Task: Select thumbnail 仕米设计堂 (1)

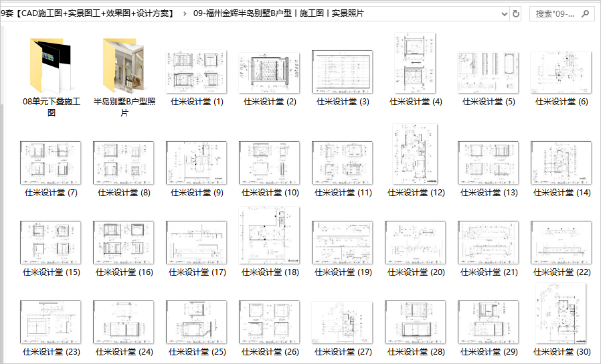Action: 196,72
